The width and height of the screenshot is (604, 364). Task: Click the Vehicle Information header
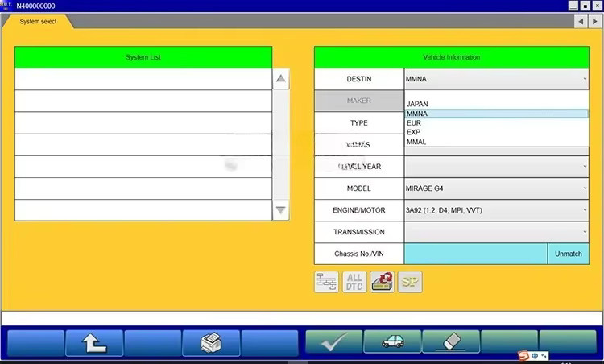point(452,57)
